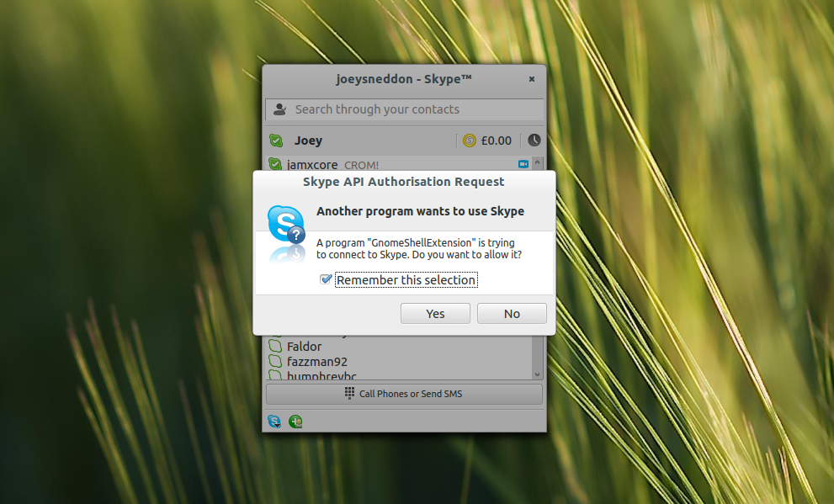The width and height of the screenshot is (834, 504).
Task: Select jamxcore contact row
Action: [398, 164]
